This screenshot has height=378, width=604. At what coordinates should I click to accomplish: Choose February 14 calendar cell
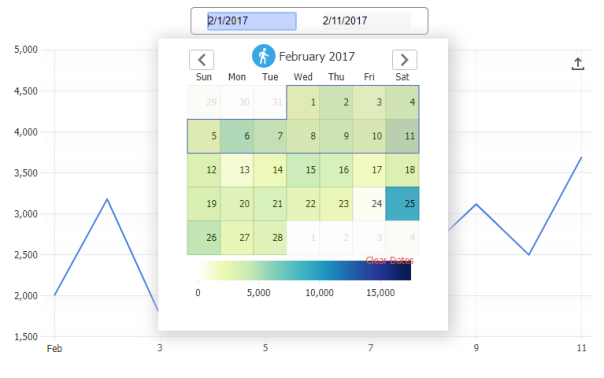coord(270,170)
